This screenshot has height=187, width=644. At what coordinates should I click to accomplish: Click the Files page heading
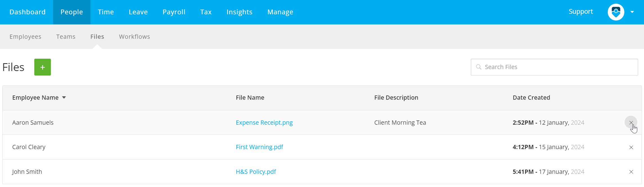point(13,67)
